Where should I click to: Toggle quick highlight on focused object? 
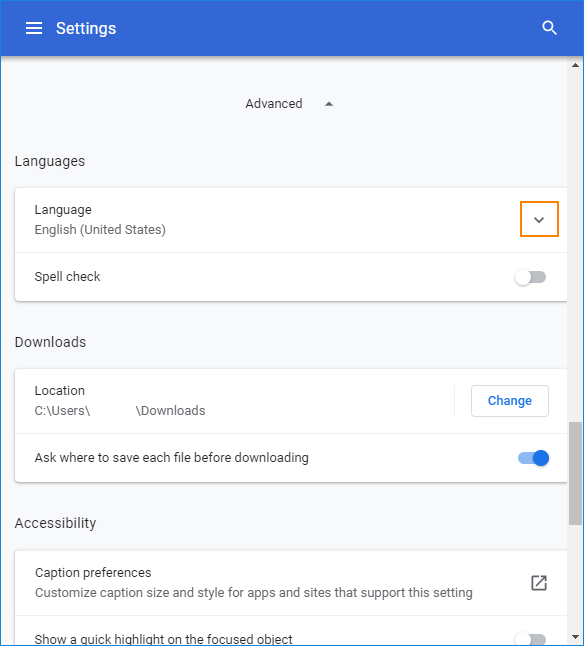coord(530,639)
